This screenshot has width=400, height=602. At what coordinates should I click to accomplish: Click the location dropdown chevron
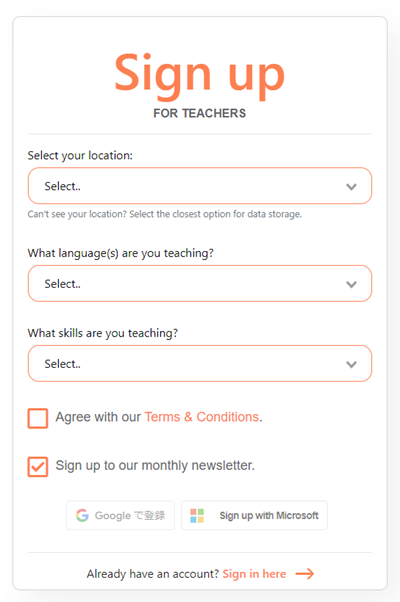point(351,187)
